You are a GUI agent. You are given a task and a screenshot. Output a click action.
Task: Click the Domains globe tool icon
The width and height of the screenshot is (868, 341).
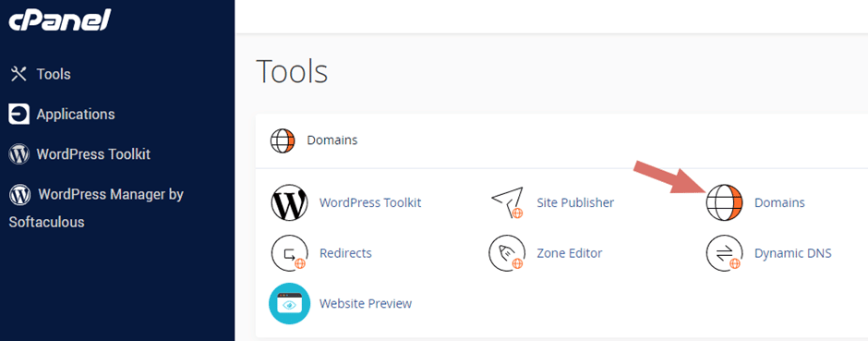[x=724, y=202]
